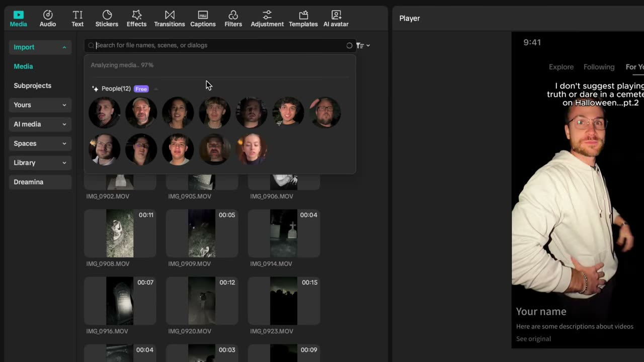
Task: Open the sort and filter menu beside search
Action: [363, 45]
